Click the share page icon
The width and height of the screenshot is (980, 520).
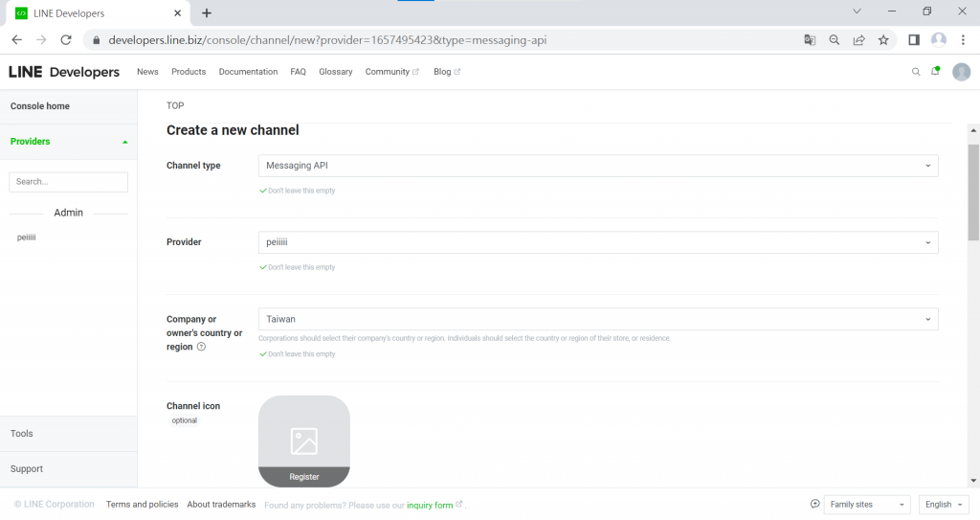pos(858,40)
